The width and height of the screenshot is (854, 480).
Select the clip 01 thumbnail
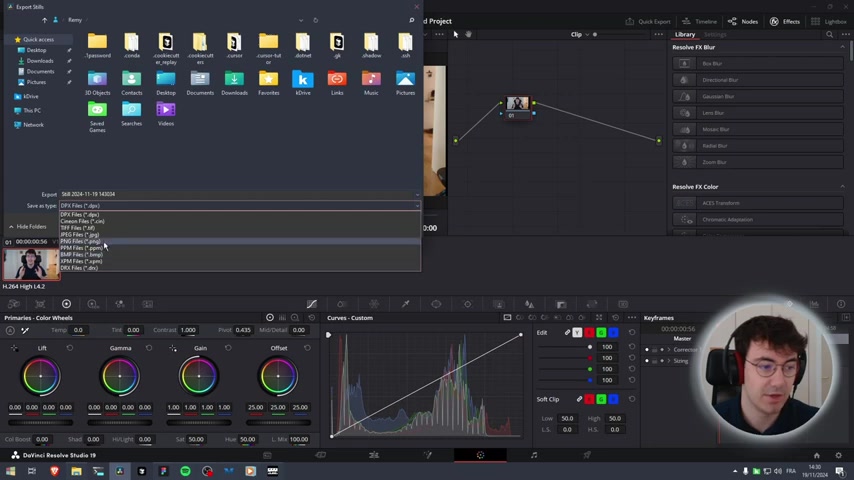coord(31,263)
